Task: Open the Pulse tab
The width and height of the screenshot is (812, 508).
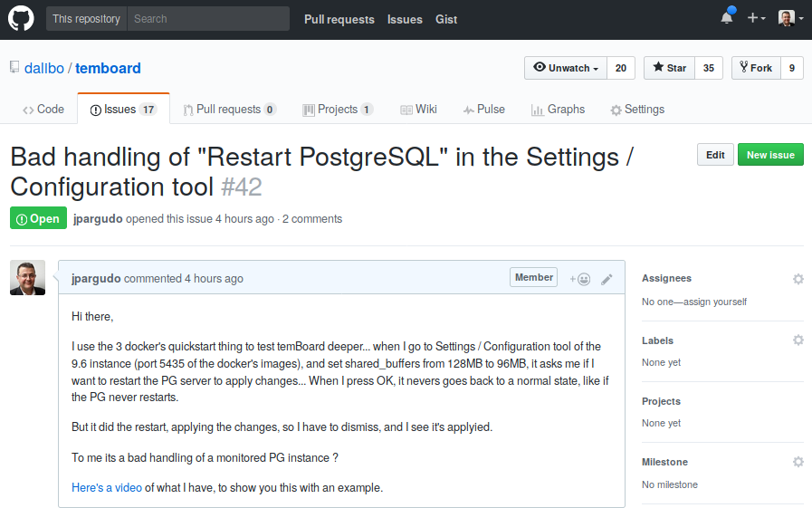Action: (x=484, y=110)
